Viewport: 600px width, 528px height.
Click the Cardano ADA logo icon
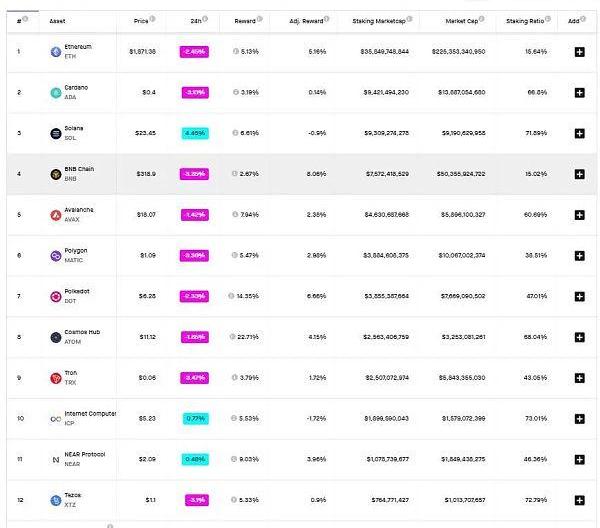[56, 92]
